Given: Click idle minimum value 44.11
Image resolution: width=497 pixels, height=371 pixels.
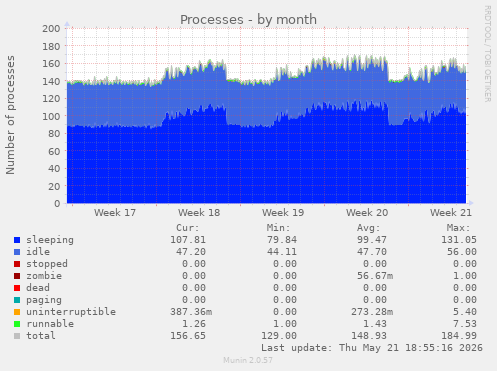Looking at the screenshot, I should pyautogui.click(x=282, y=252).
